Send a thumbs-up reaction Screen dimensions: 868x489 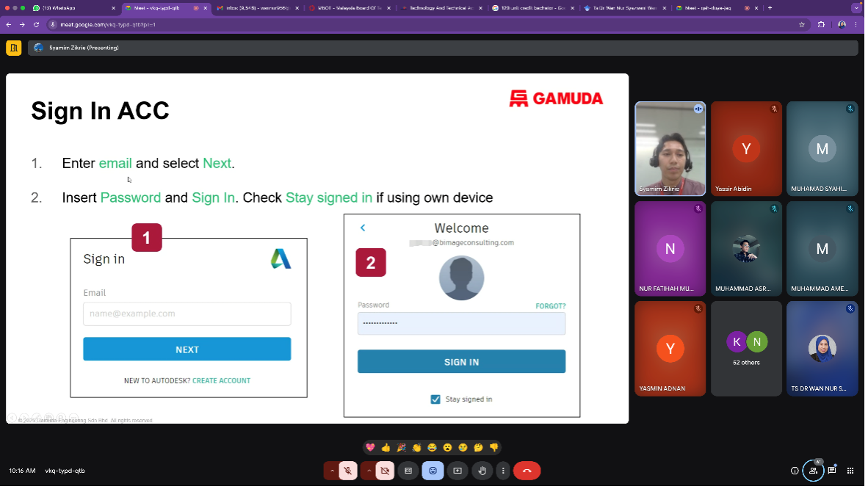click(385, 447)
